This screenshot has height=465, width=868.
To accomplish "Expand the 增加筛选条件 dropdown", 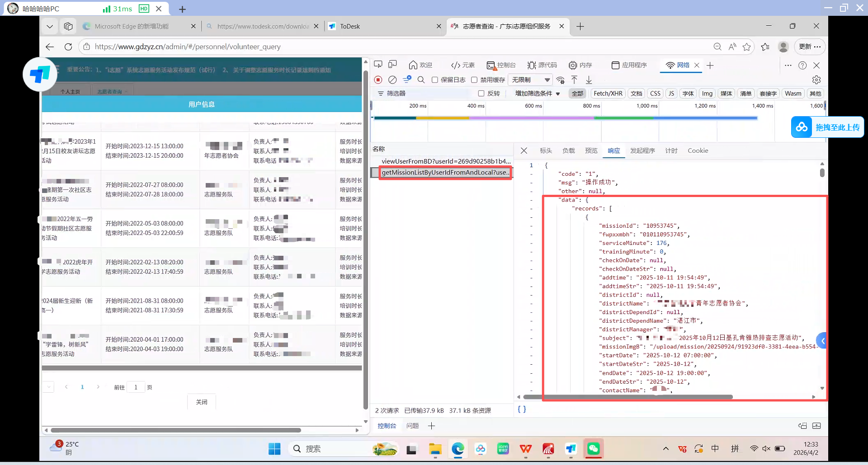I will 538,94.
